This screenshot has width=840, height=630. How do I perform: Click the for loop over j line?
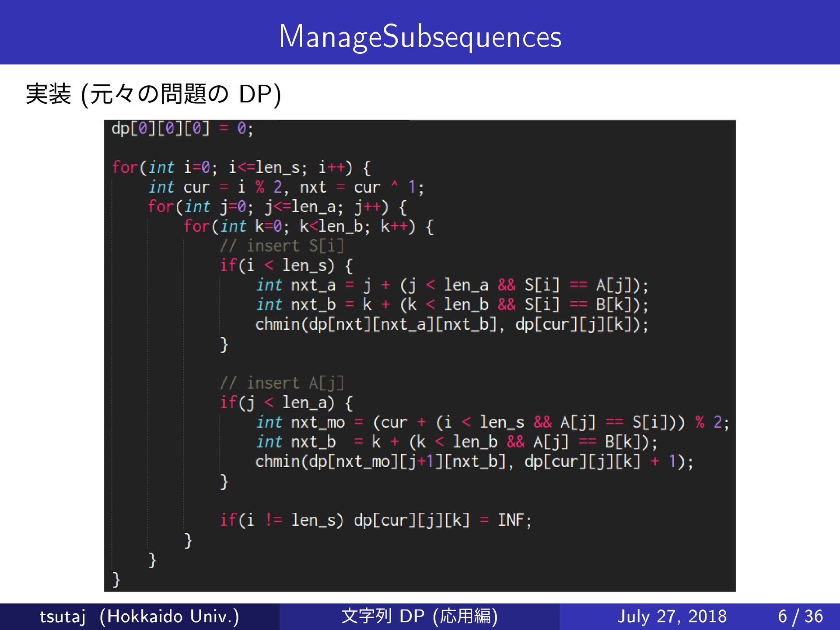[x=277, y=206]
